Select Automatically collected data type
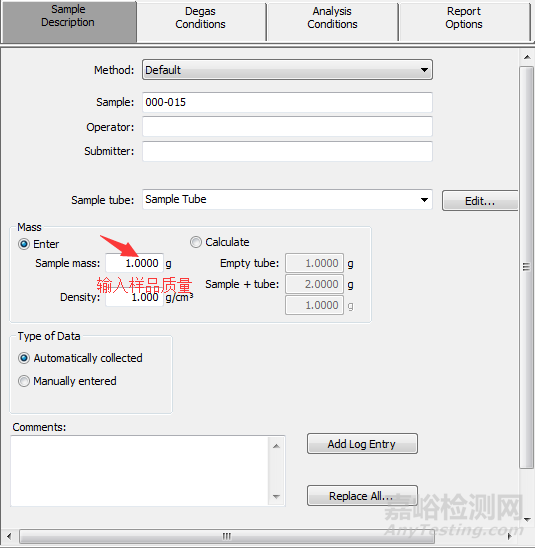Image resolution: width=535 pixels, height=548 pixels. 24,358
